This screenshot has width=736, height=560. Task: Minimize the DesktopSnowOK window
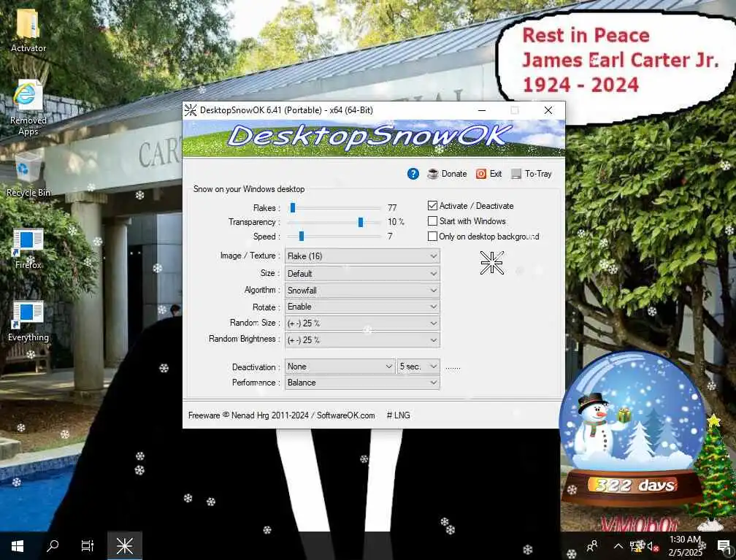[x=482, y=110]
